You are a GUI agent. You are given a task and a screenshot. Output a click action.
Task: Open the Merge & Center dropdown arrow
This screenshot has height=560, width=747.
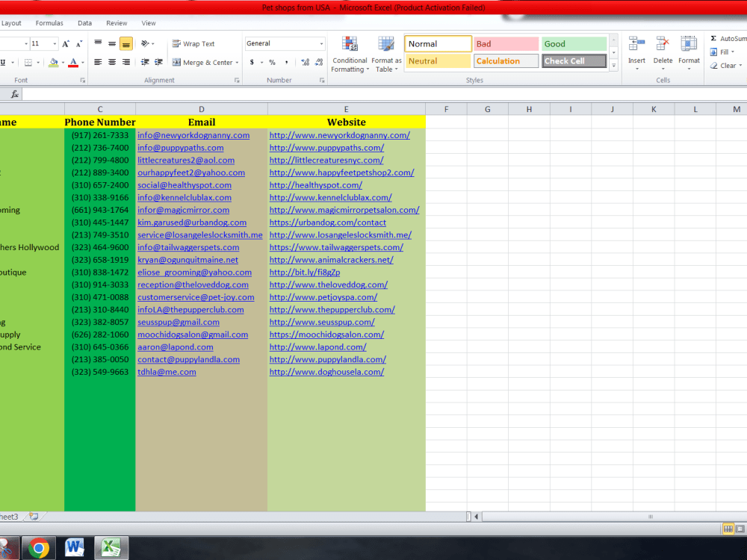point(237,63)
